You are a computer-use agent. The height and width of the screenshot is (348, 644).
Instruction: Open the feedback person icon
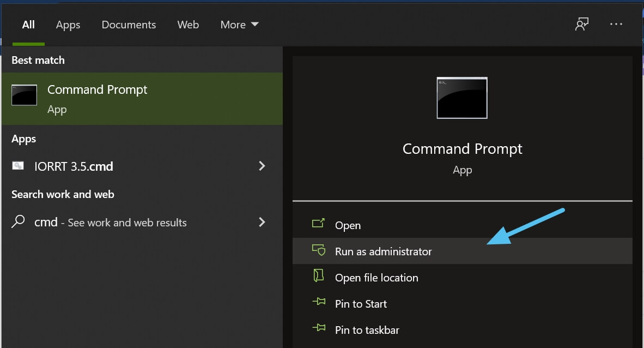click(581, 24)
